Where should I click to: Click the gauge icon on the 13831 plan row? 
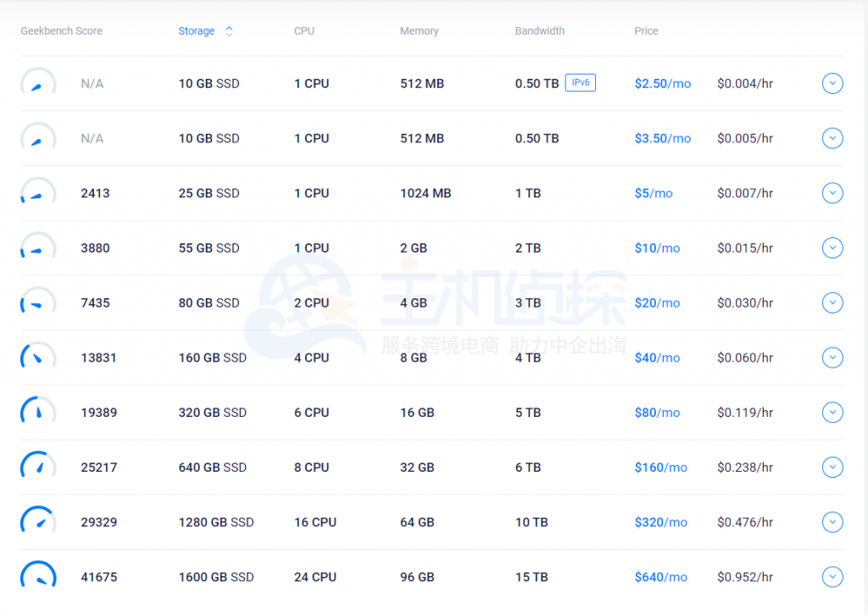coord(38,358)
